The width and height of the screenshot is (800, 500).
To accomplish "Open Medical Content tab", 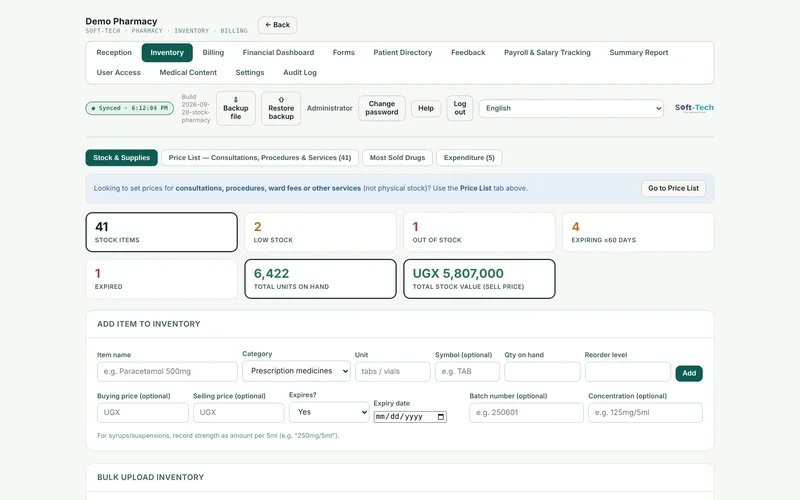I will (x=188, y=72).
